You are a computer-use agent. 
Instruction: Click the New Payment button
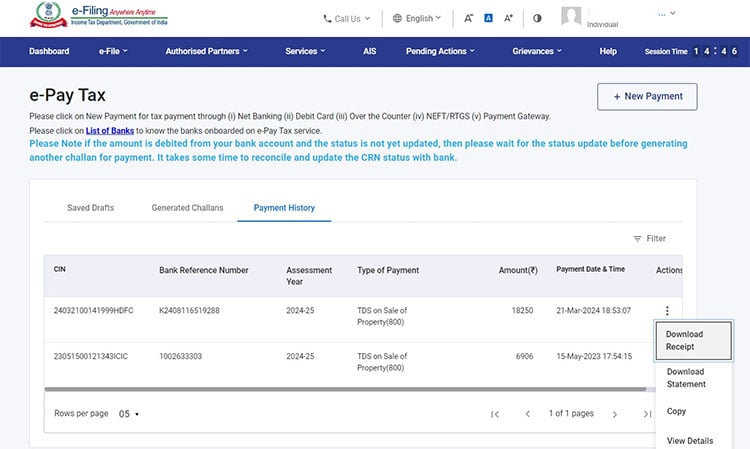[647, 97]
